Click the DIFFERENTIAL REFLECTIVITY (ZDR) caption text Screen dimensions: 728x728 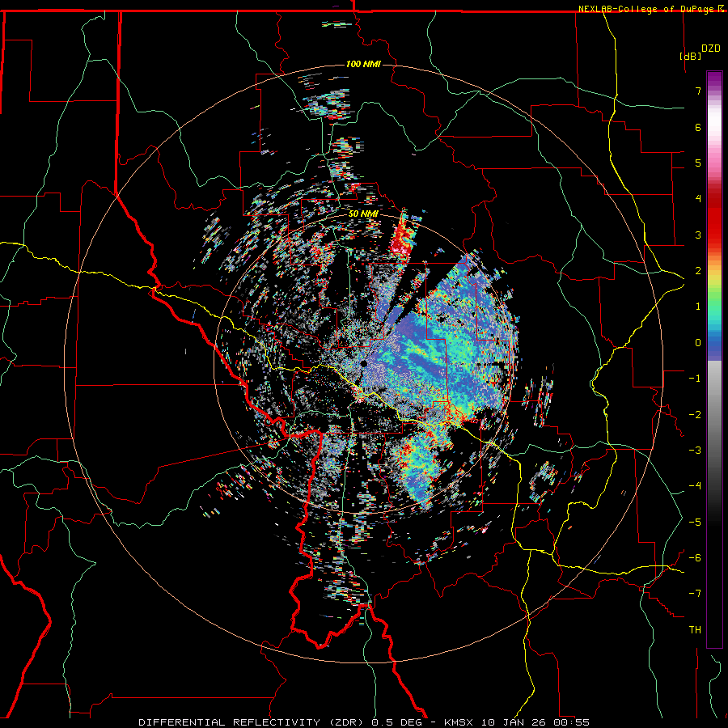[252, 722]
